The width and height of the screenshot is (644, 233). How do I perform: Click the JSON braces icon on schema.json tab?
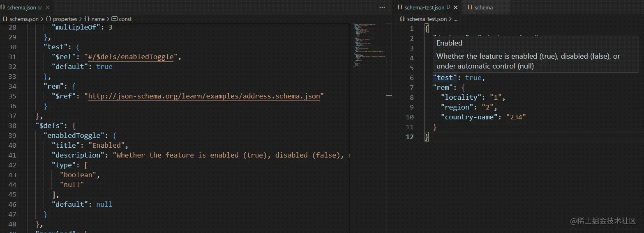pyautogui.click(x=3, y=7)
